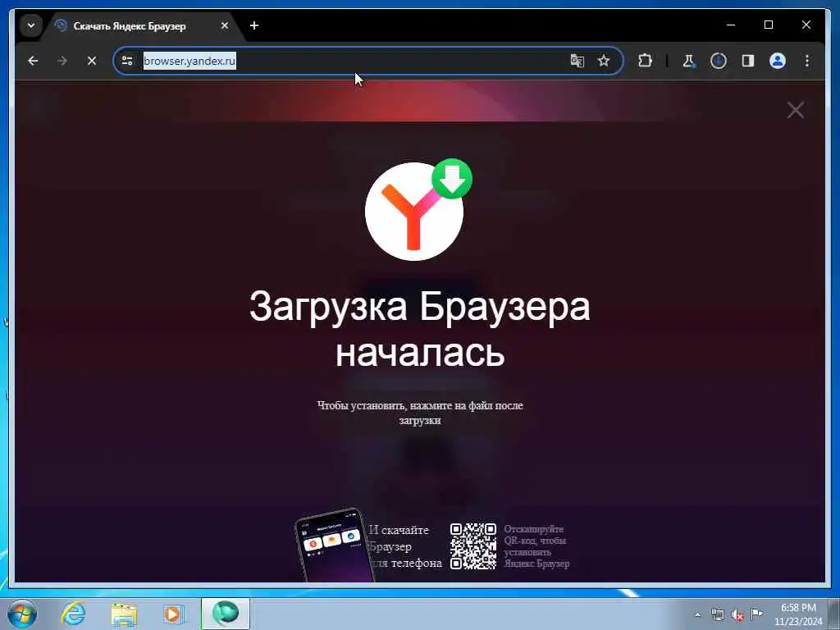Viewport: 840px width, 630px height.
Task: Open the three-dot browser menu
Action: (x=807, y=61)
